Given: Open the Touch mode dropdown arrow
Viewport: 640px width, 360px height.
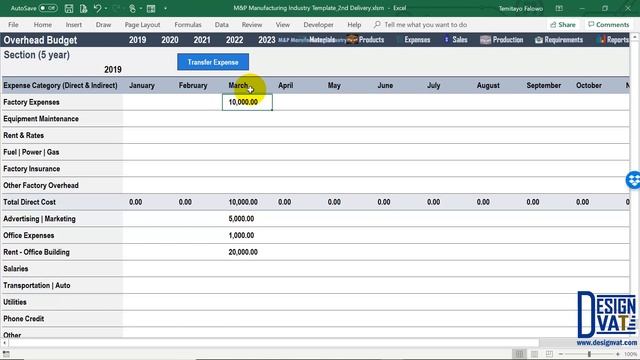Looking at the screenshot, I should (x=141, y=8).
